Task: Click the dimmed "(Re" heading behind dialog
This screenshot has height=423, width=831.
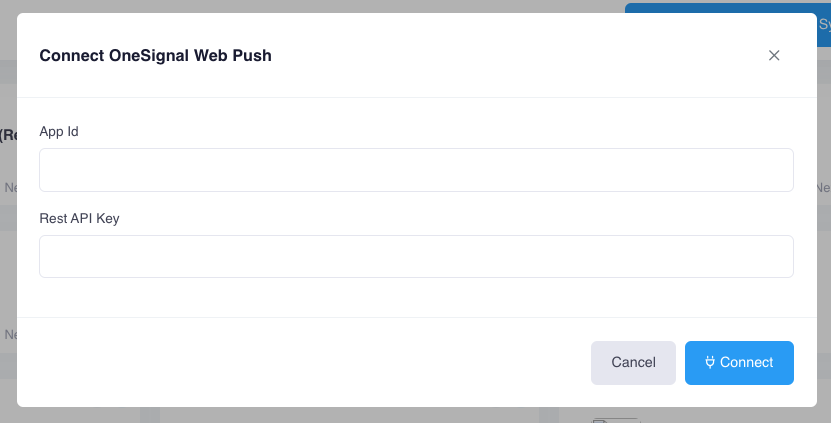Action: click(x=8, y=135)
